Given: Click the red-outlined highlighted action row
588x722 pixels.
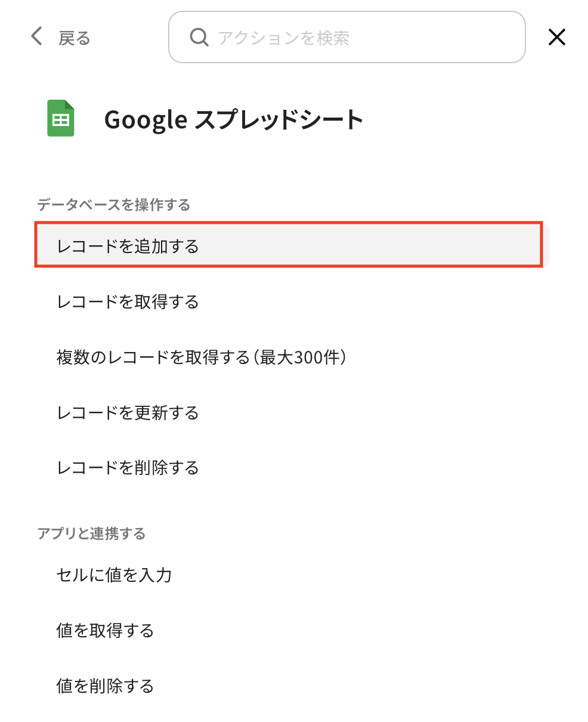Looking at the screenshot, I should pyautogui.click(x=288, y=245).
